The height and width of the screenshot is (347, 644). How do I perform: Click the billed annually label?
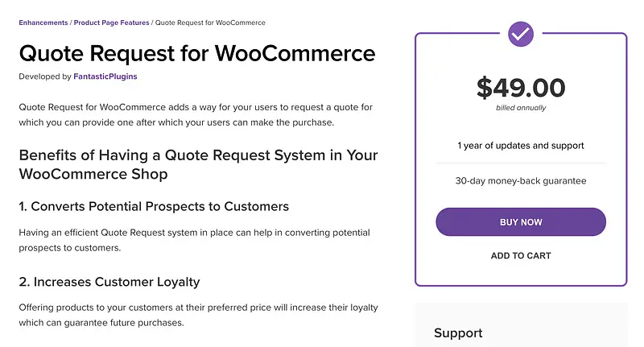click(x=521, y=108)
